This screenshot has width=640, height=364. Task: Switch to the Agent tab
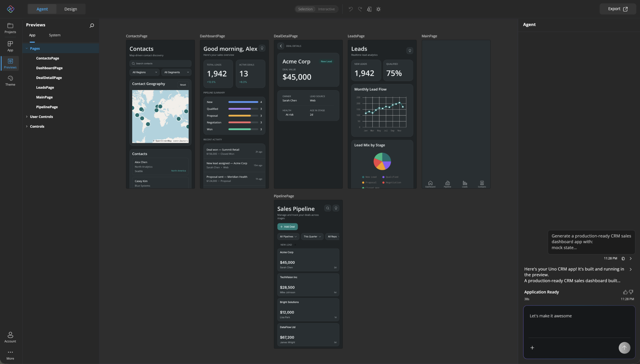(x=42, y=9)
